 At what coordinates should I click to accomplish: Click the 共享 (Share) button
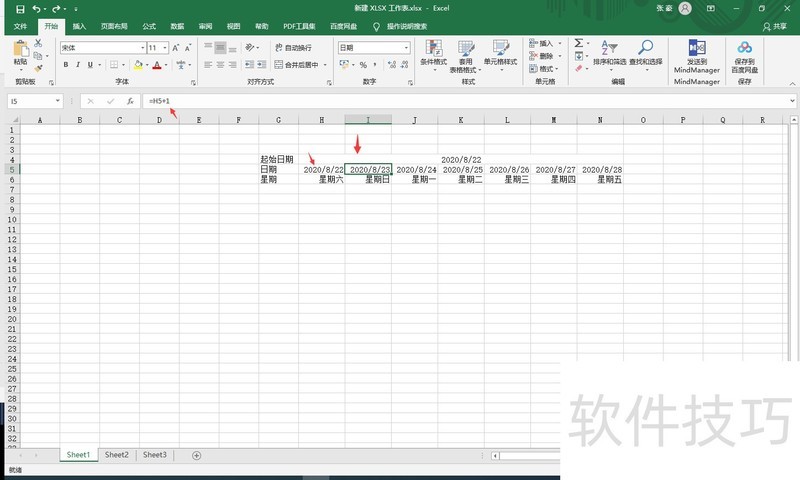774,26
